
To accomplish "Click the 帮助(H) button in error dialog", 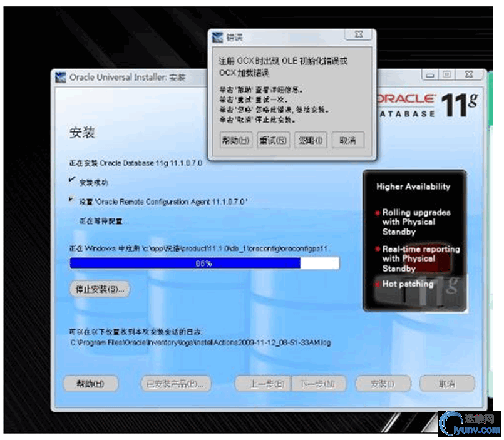I will click(x=235, y=140).
